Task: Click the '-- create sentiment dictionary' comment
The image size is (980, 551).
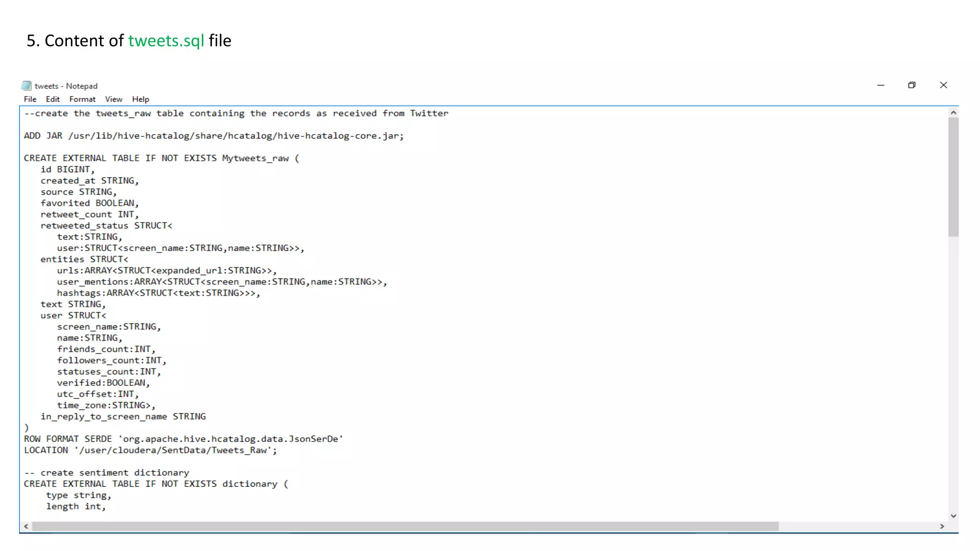Action: [x=107, y=473]
